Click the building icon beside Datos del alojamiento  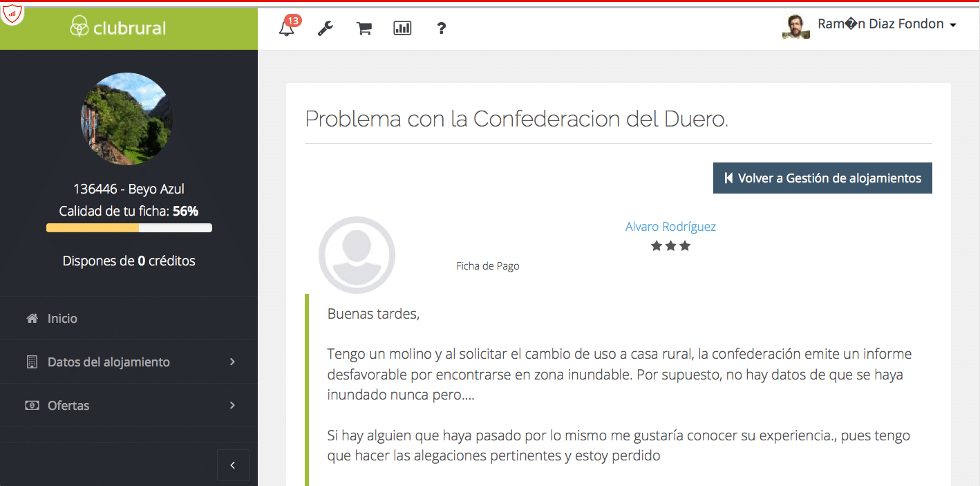pos(32,362)
